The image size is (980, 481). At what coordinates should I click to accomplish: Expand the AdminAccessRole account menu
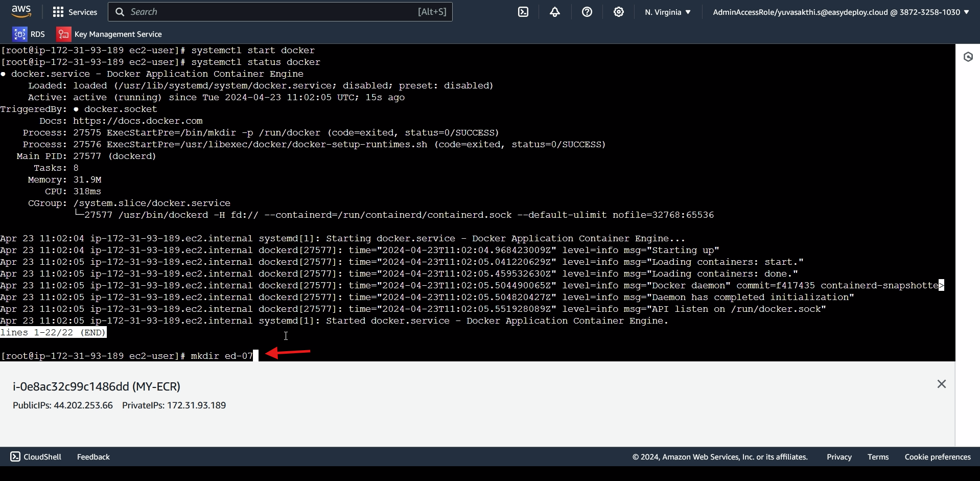coord(841,12)
